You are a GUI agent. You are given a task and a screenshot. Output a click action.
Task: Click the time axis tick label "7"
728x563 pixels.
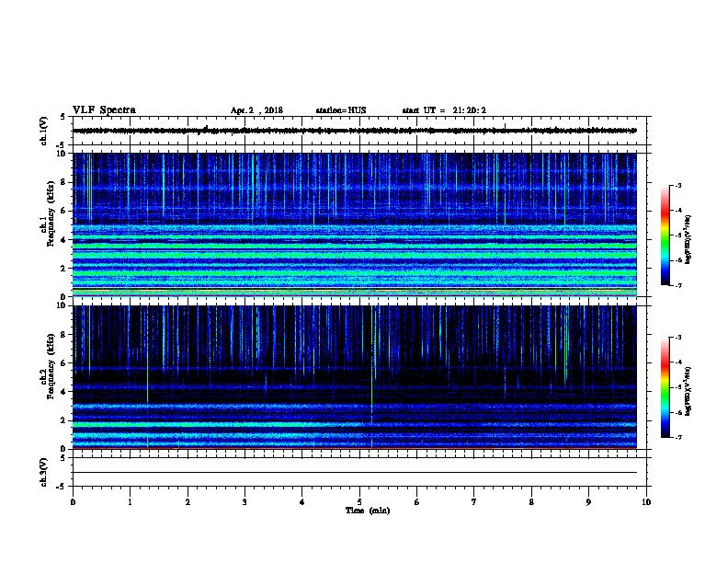pos(474,502)
